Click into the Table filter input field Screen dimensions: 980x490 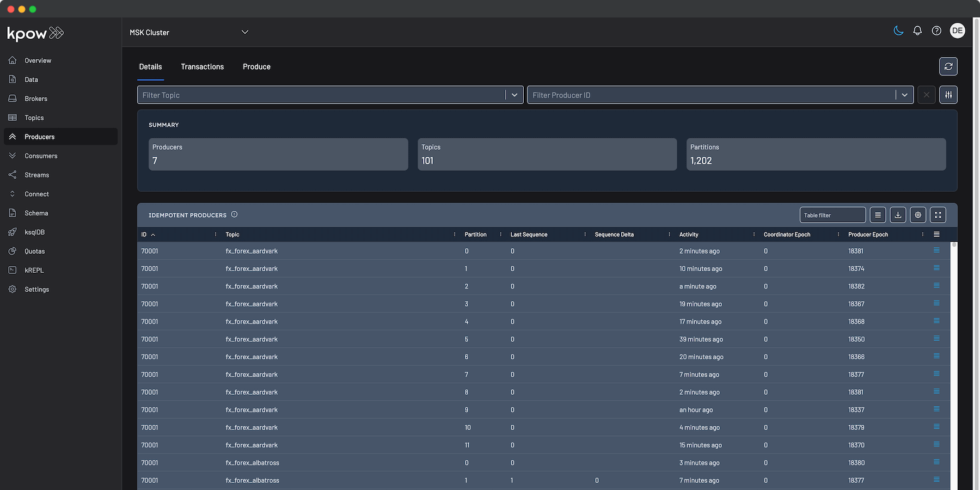832,215
